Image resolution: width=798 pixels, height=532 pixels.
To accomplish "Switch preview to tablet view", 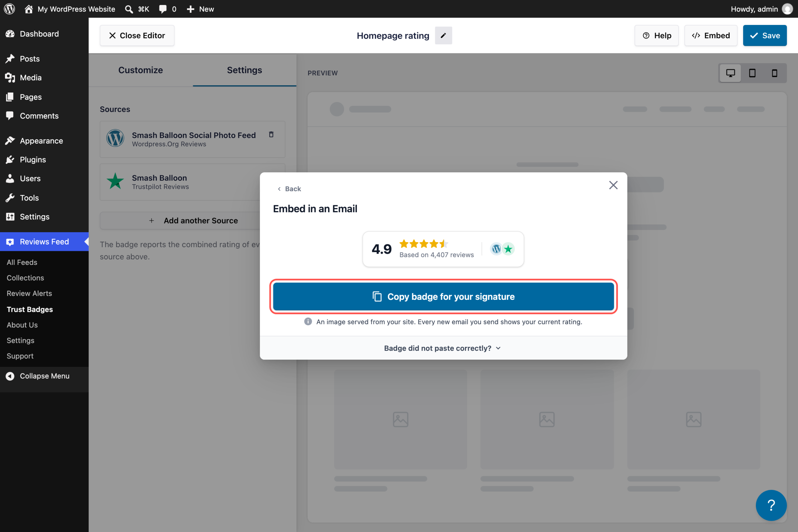I will 752,73.
